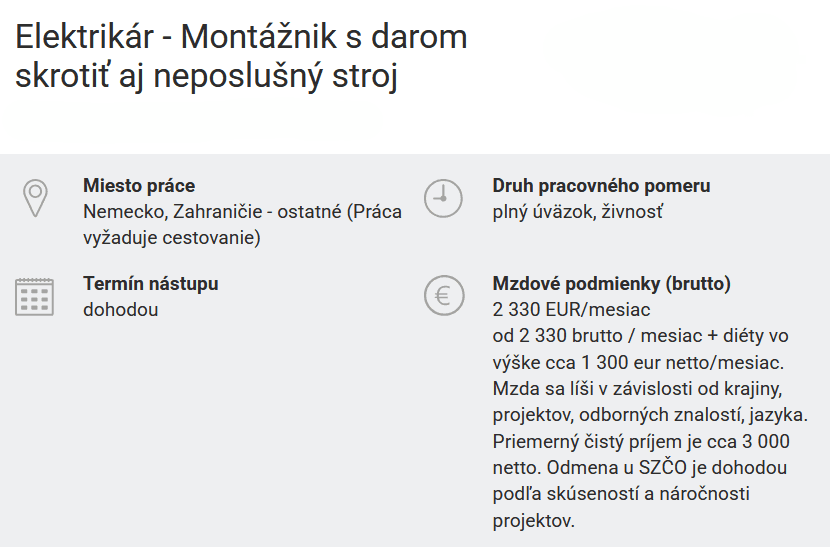This screenshot has height=547, width=830.
Task: Click the job title heading Elektrikár - Montážnik
Action: coord(241,57)
